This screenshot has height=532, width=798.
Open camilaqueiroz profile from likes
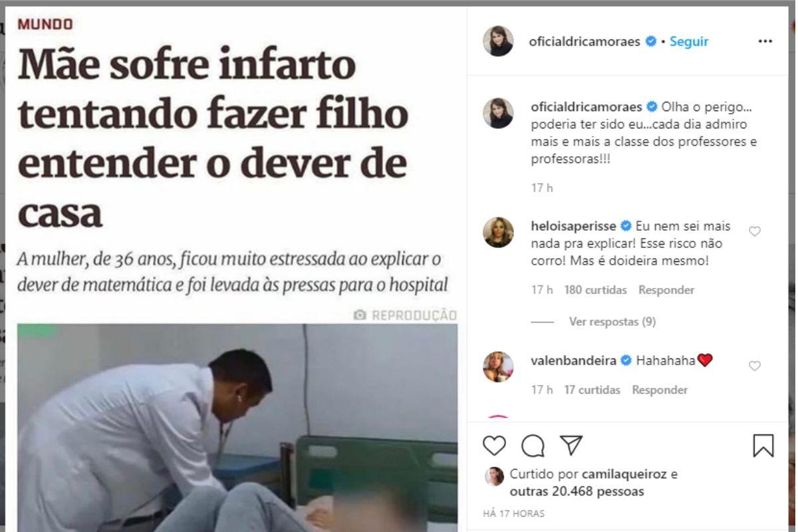pos(624,475)
